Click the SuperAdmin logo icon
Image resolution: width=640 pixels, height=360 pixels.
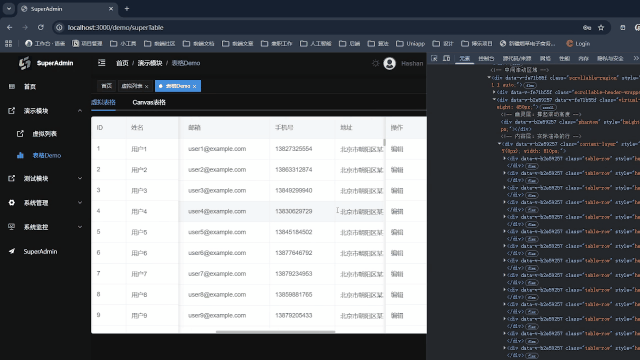(24, 63)
